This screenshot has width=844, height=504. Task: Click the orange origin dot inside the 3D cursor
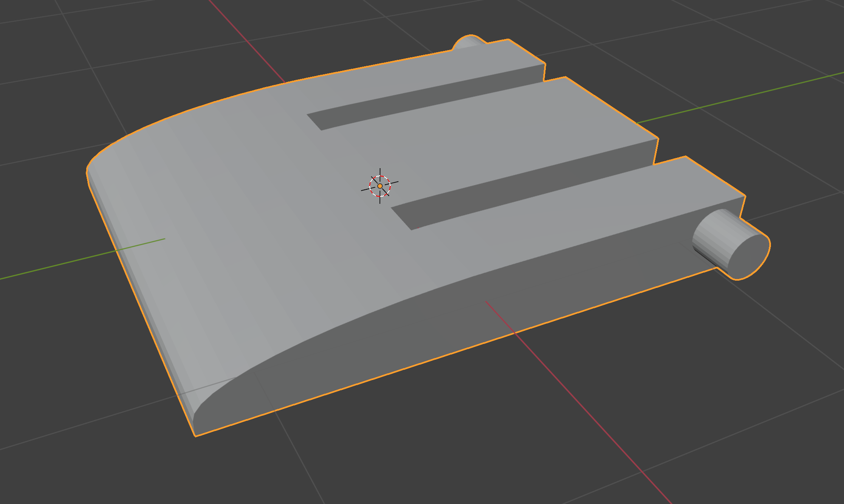click(380, 186)
